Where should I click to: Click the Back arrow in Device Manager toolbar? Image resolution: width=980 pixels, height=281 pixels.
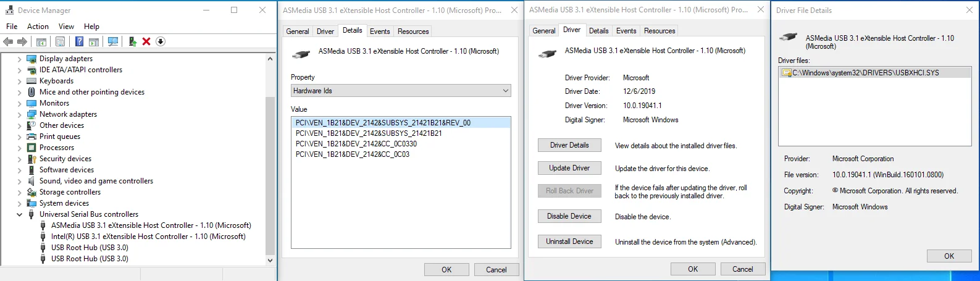[8, 41]
